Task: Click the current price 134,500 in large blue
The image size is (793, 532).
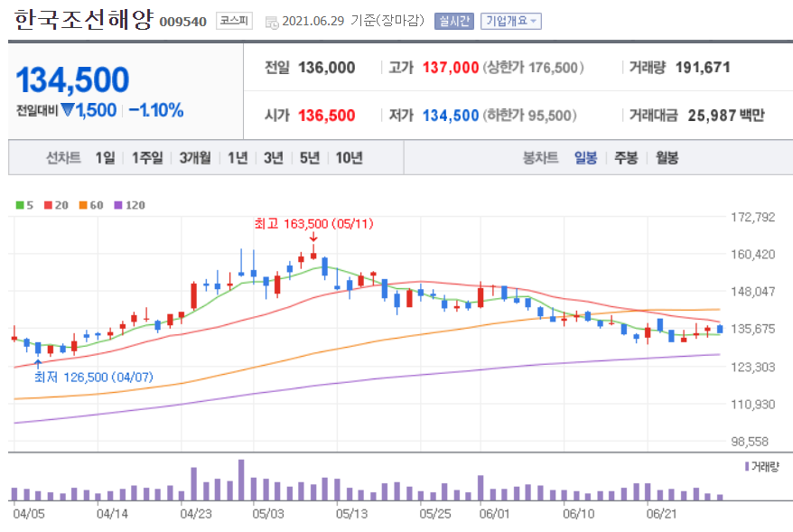Action: click(72, 79)
